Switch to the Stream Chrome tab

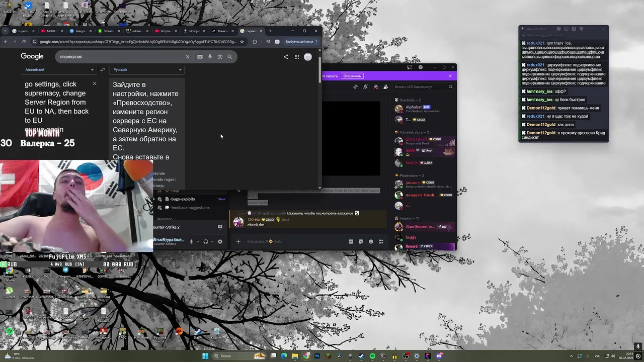108,31
